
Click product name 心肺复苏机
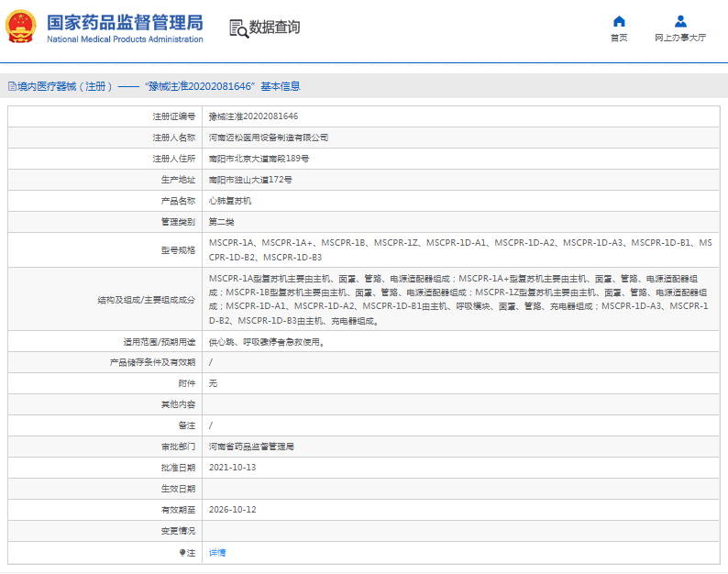point(230,201)
